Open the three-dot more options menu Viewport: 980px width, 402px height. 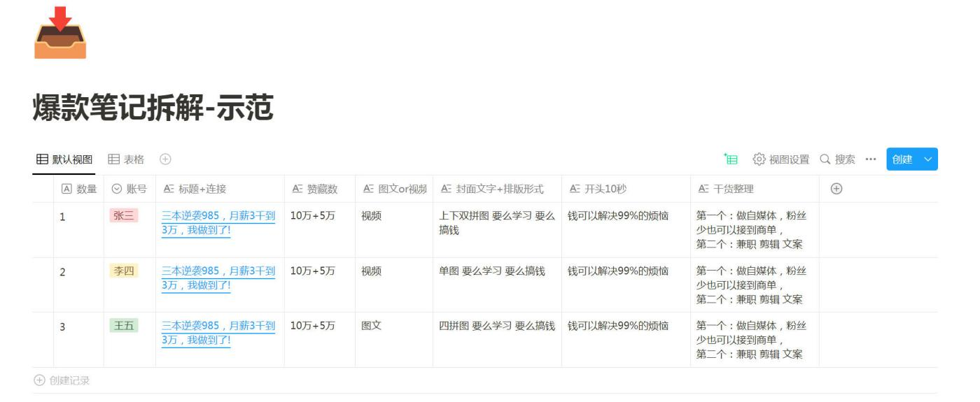pos(870,159)
